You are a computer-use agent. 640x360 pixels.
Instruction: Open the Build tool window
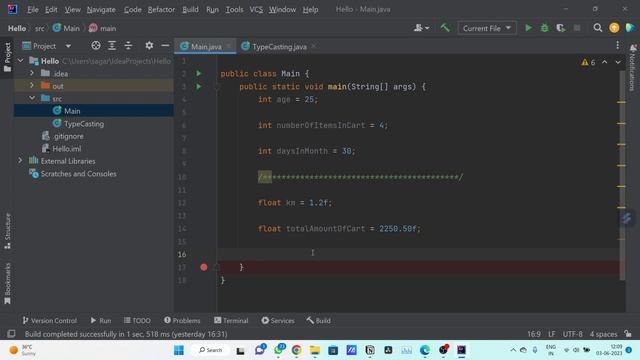318,320
